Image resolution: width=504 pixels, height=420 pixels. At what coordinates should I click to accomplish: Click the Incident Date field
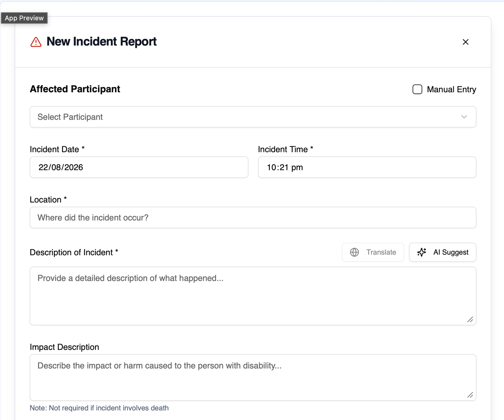[139, 167]
